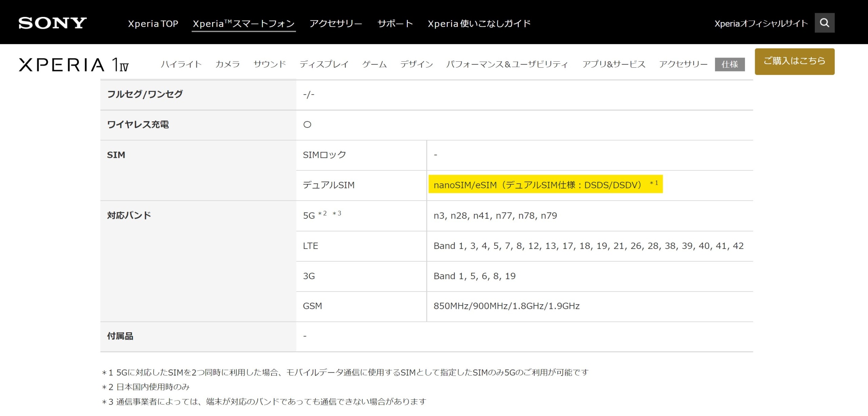Select LTE Band 1, 3, 4... list
868x416 pixels.
point(588,246)
